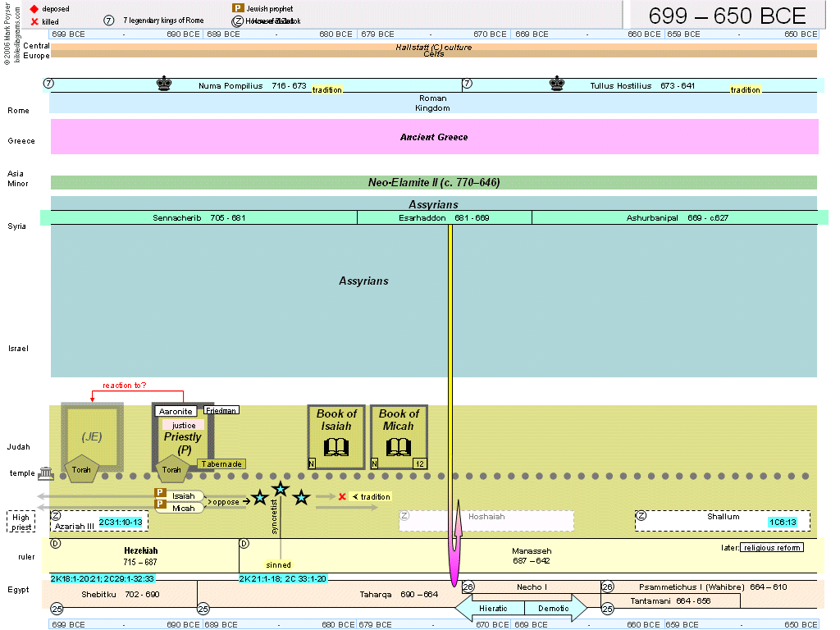
Task: Click the red X killed marker near tradition
Action: pyautogui.click(x=342, y=496)
